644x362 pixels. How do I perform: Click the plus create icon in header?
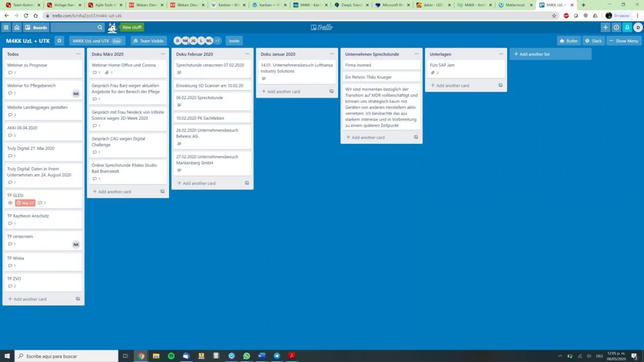pos(605,27)
